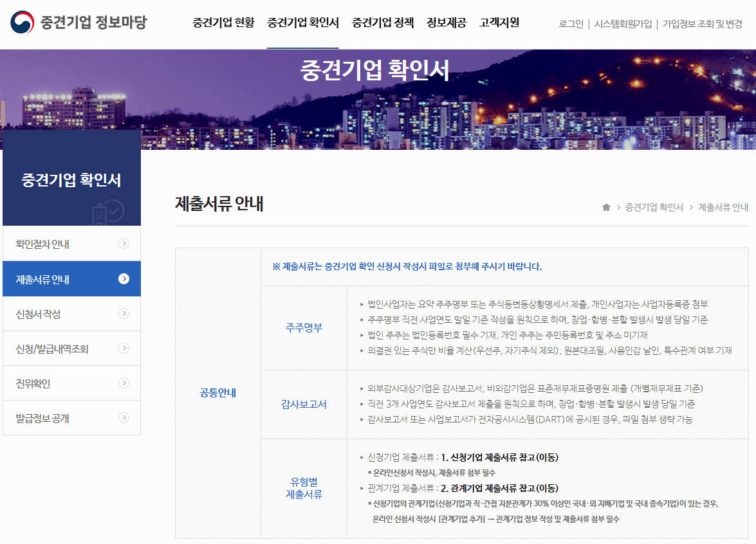
Task: Click the government emblem logo icon
Action: pyautogui.click(x=21, y=21)
